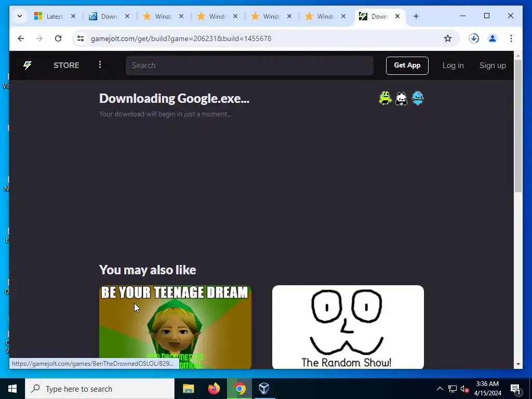Expand the tab search dropdown arrow
The height and width of the screenshot is (399, 532).
pos(20,16)
